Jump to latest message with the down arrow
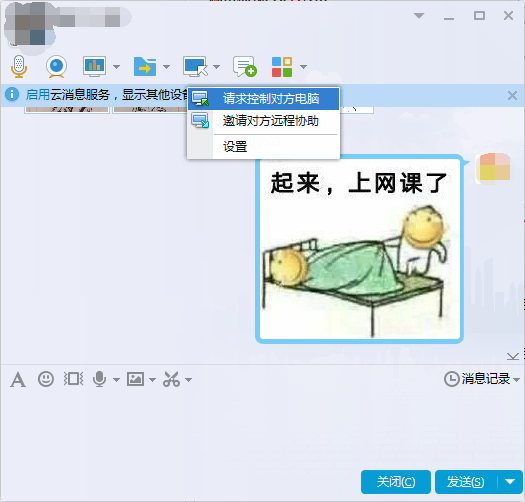This screenshot has width=525, height=502. click(513, 356)
